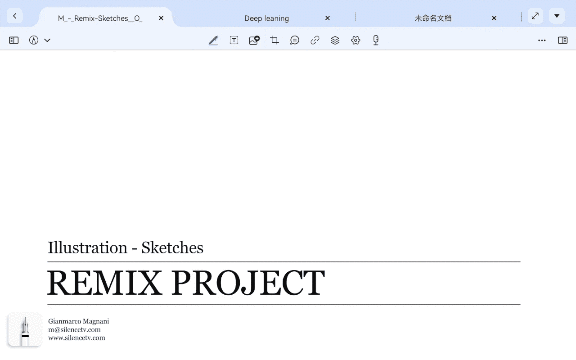Insert a link with chain icon
Screen dimensions: 576x360
point(315,40)
